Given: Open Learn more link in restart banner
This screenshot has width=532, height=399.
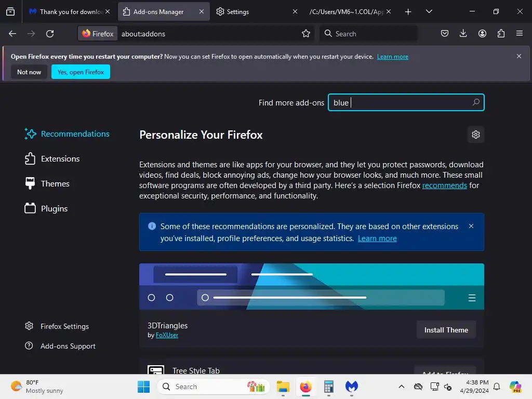Looking at the screenshot, I should click(x=393, y=57).
